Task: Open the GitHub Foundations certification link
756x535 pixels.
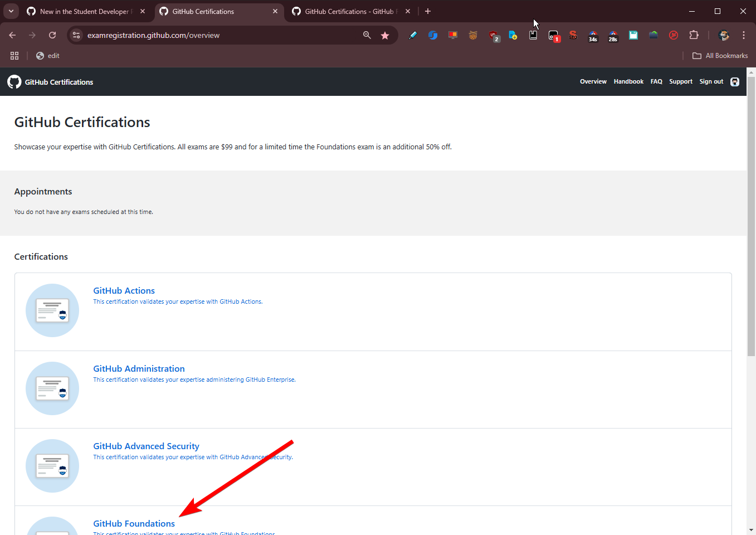Action: pos(134,524)
